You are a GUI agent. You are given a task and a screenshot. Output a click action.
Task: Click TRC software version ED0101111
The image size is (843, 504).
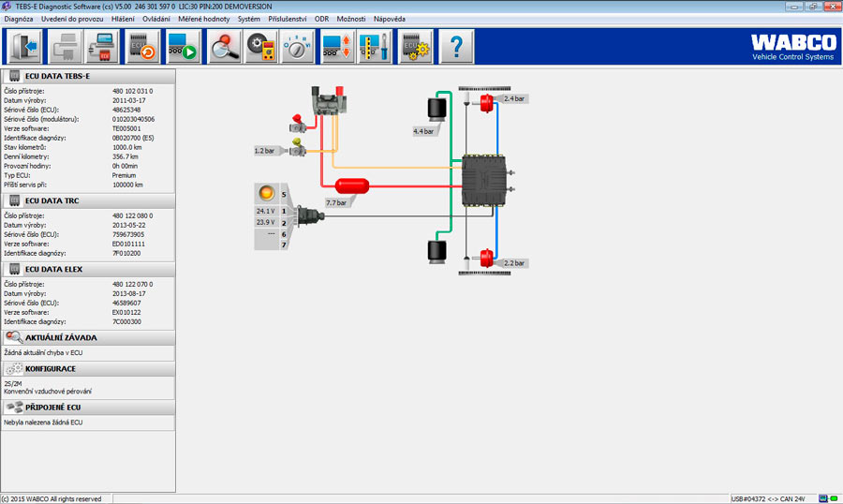coord(128,244)
